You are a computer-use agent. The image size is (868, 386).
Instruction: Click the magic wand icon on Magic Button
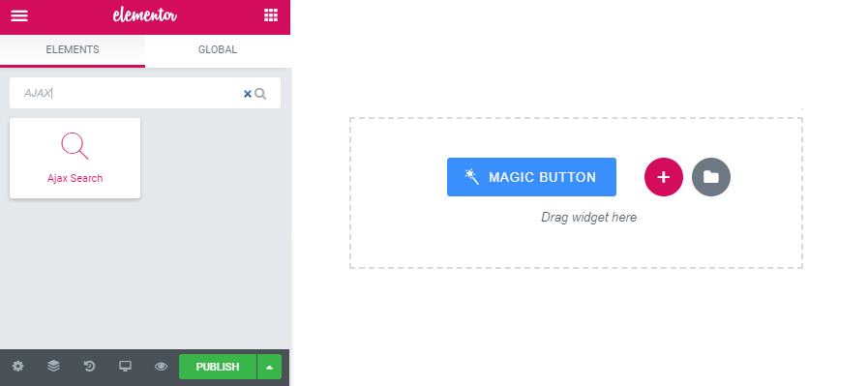pyautogui.click(x=471, y=177)
